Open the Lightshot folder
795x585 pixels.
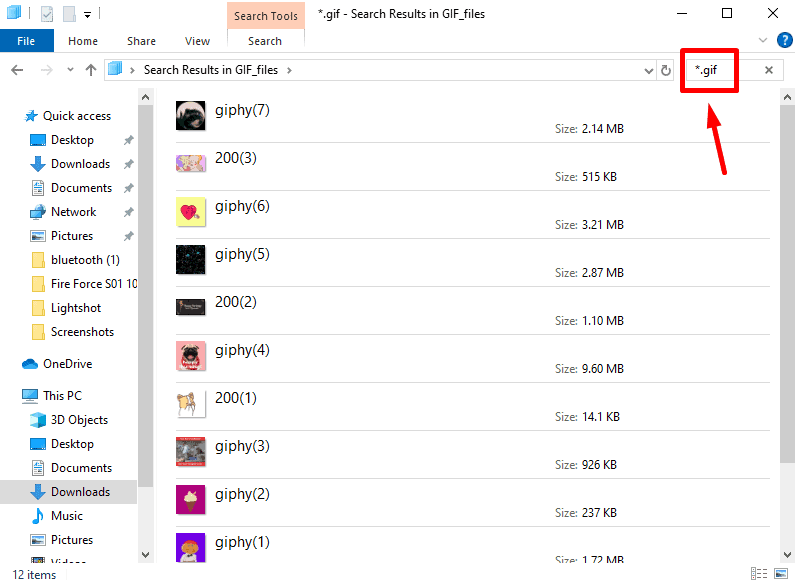coord(66,308)
